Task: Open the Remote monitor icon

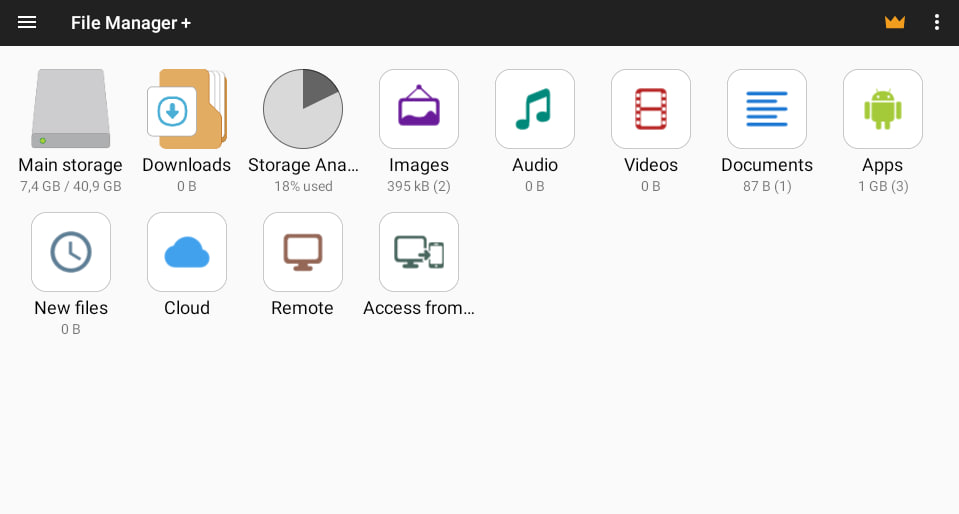Action: [302, 252]
